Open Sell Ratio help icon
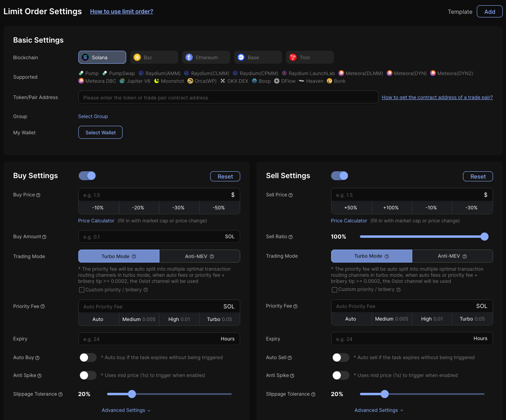 coord(291,237)
